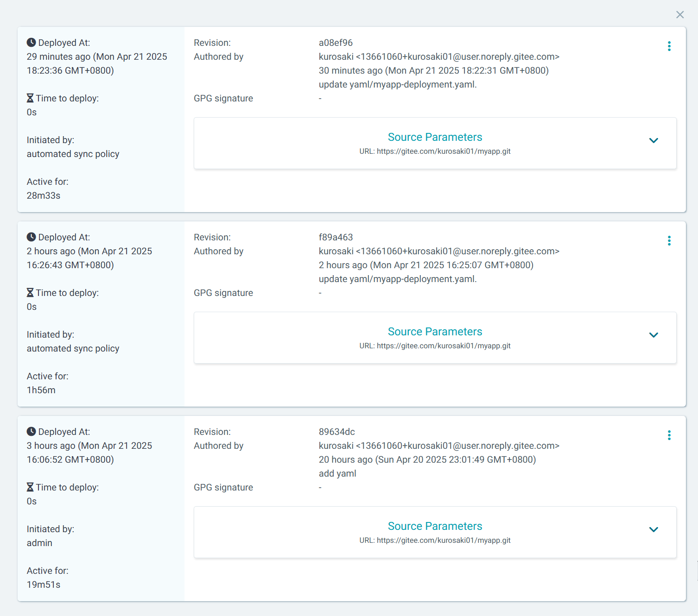Click Source Parameters heading in first deployment
Image resolution: width=698 pixels, height=616 pixels.
tap(435, 137)
